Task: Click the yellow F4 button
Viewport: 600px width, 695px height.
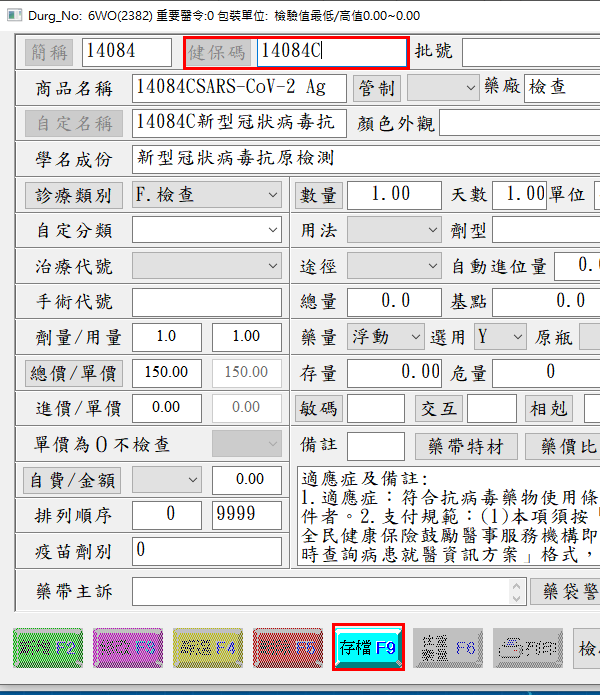Action: [x=207, y=648]
